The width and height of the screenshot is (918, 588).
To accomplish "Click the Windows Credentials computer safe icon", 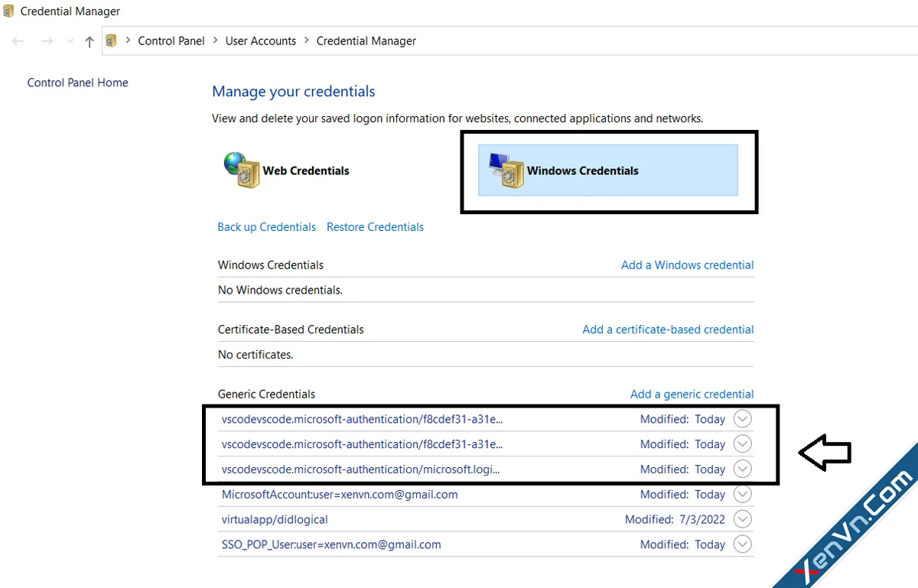I will point(506,171).
